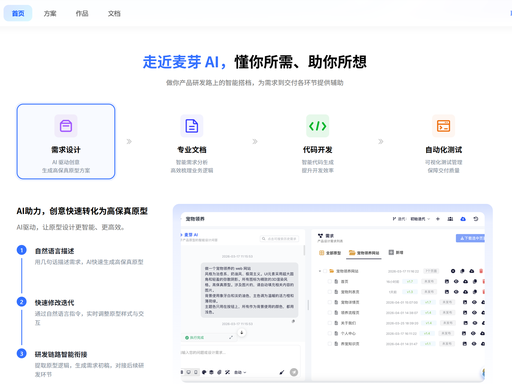This screenshot has width=512, height=384.
Task: Click the brush icon left of send button
Action: [x=282, y=372]
